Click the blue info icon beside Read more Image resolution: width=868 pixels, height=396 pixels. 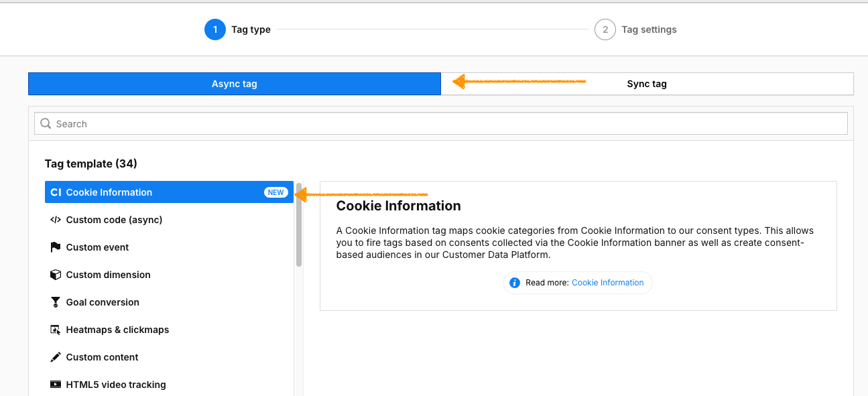[514, 282]
